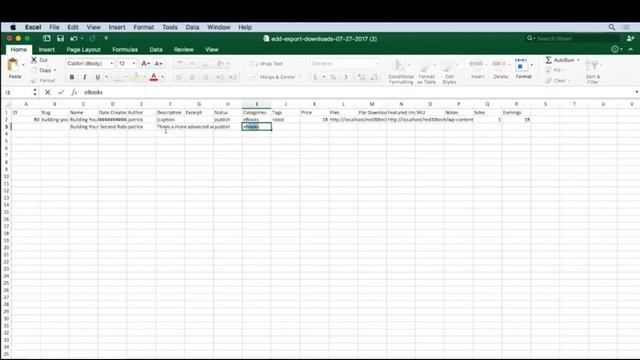Viewport: 640px width, 360px height.
Task: Click the workbook layout icon beside Save
Action: tap(47, 38)
